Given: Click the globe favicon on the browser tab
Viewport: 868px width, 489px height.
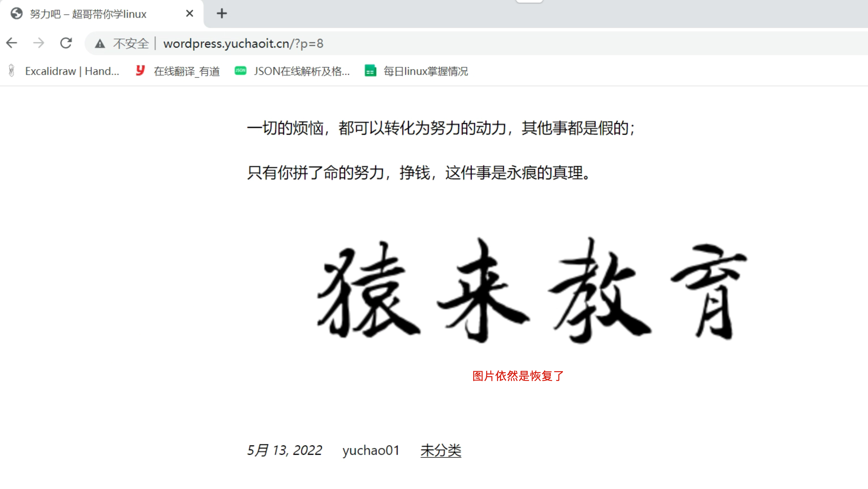Looking at the screenshot, I should coord(16,14).
